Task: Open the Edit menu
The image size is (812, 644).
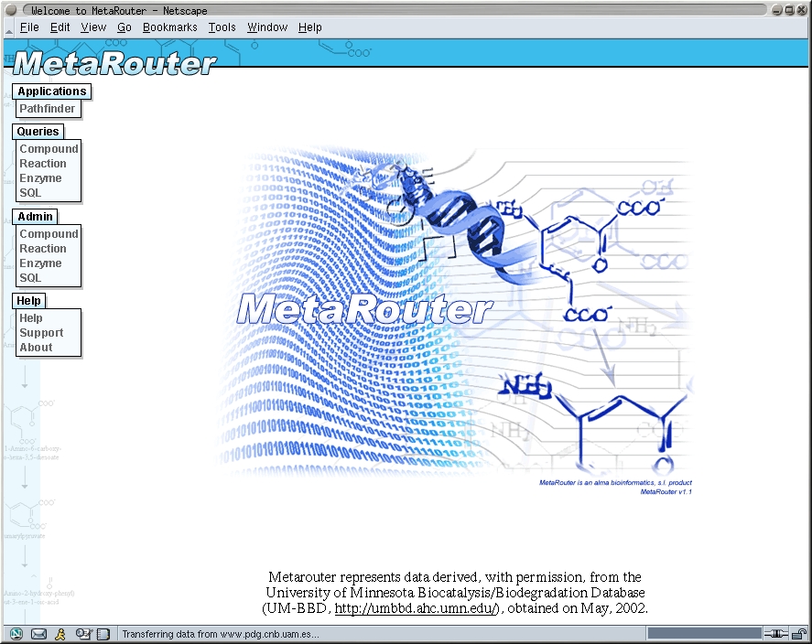Action: click(x=60, y=27)
